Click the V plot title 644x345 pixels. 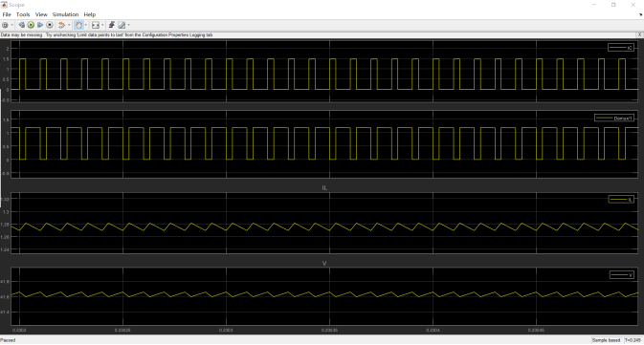pyautogui.click(x=324, y=264)
